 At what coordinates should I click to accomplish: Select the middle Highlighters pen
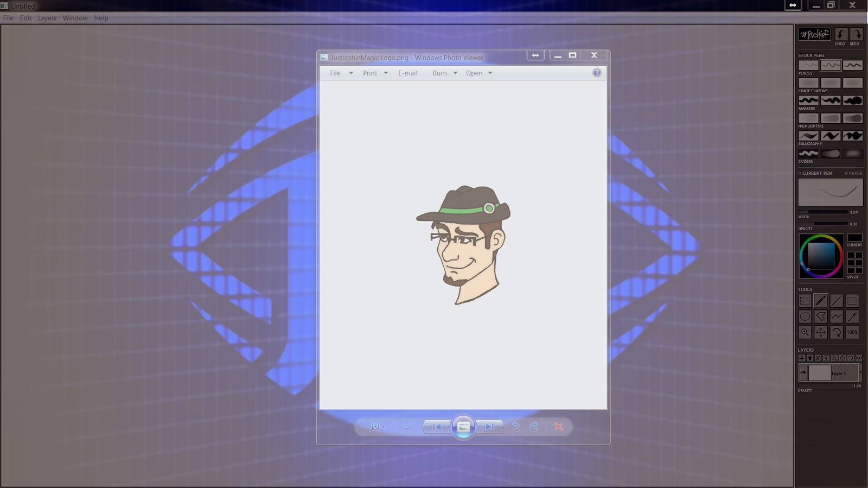coord(831,118)
